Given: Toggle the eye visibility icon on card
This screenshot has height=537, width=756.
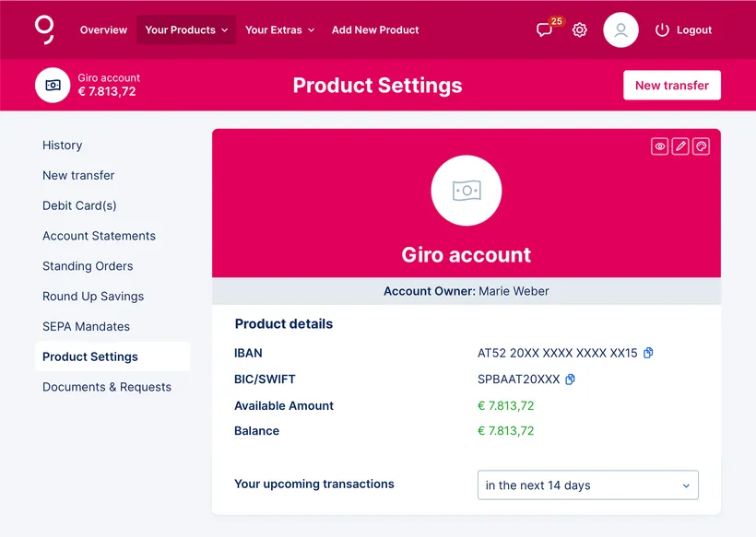Looking at the screenshot, I should point(659,146).
